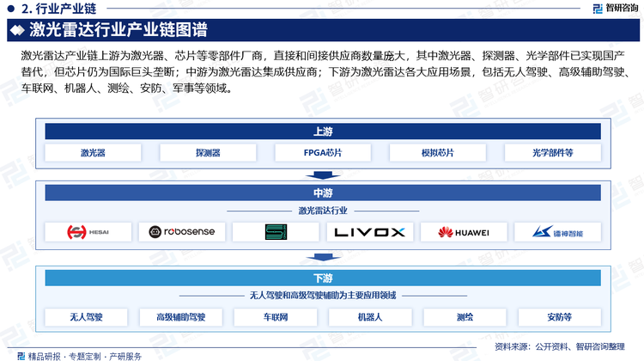Select the 光学部件等 box
The height and width of the screenshot is (361, 644).
tap(552, 152)
